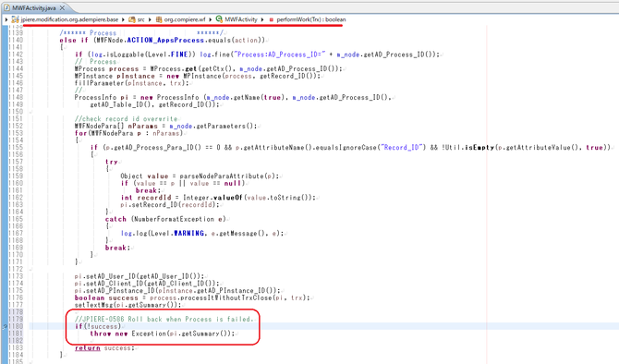This screenshot has width=619, height=364.
Task: Click the MWFActivity class icon in breadcrumb
Action: point(219,19)
